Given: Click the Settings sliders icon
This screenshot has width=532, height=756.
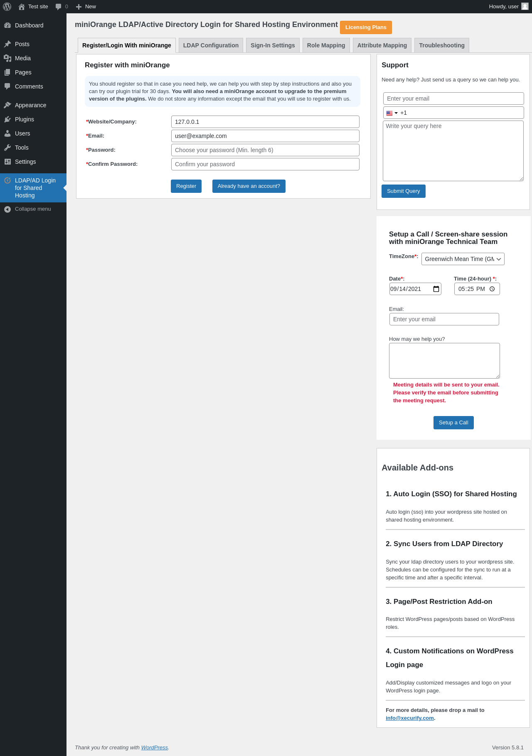Looking at the screenshot, I should (7, 162).
